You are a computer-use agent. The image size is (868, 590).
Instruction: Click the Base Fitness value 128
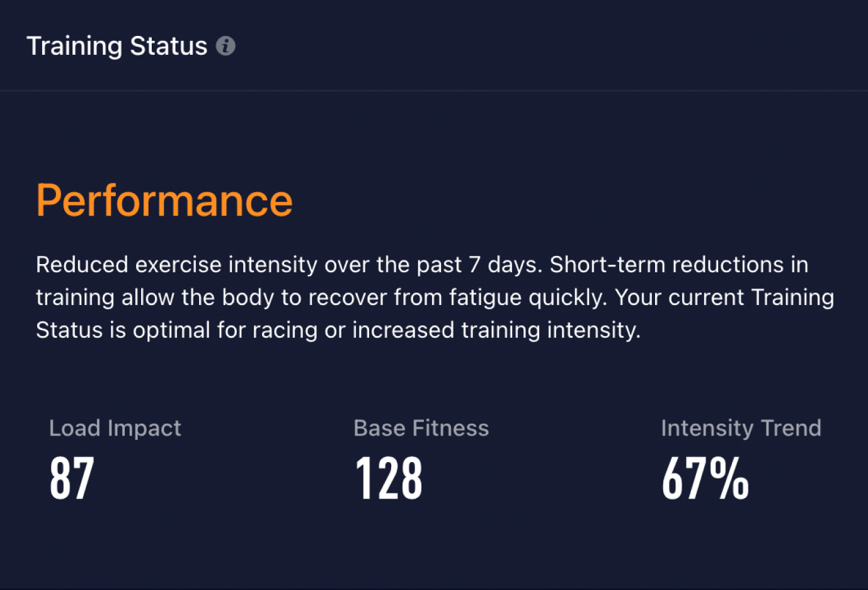[x=389, y=478]
